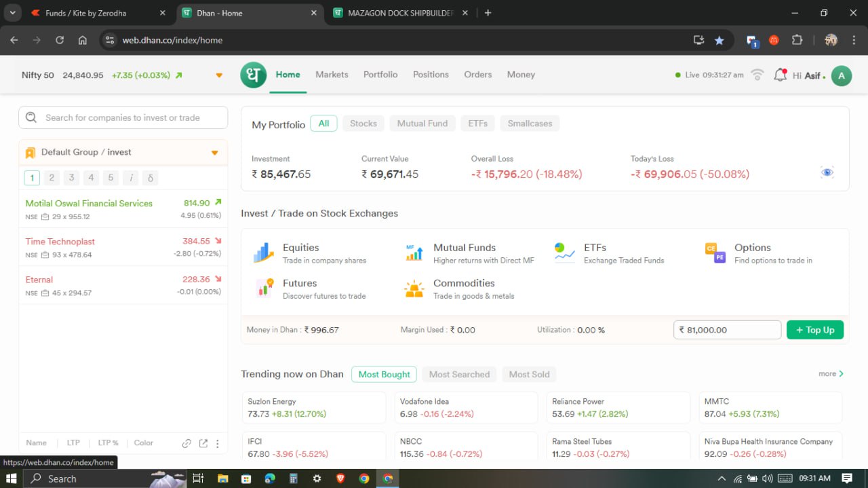Image resolution: width=868 pixels, height=488 pixels.
Task: Expand the more trending stocks chevron
Action: coord(842,374)
